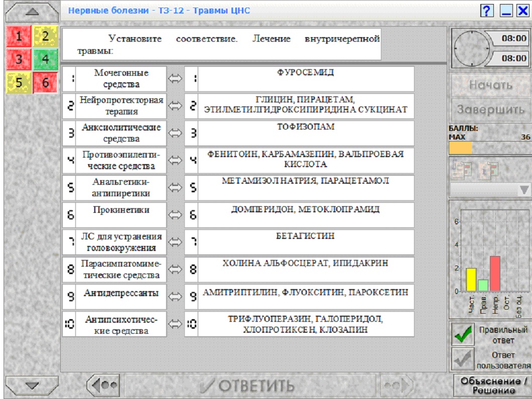Click the match arrow beside ЛС для устранения головокружения
Viewport: 532px width, 399px height.
coord(175,242)
